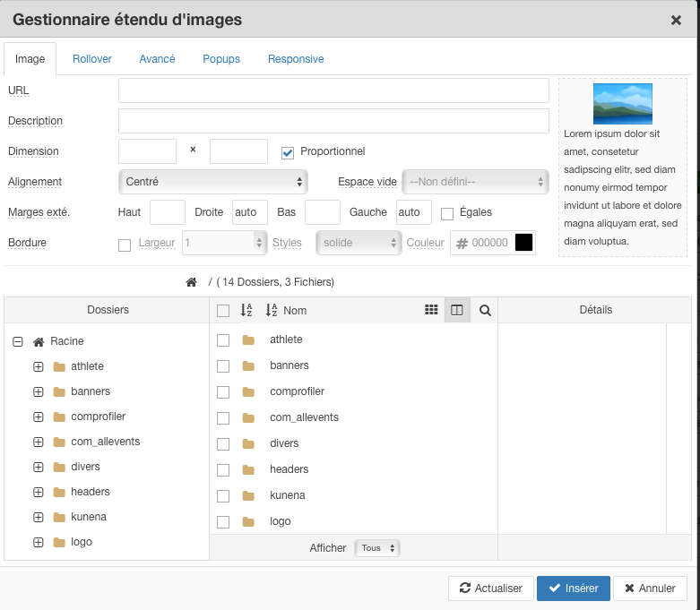Toggle the details column view icon
This screenshot has width=700, height=610.
click(x=456, y=310)
